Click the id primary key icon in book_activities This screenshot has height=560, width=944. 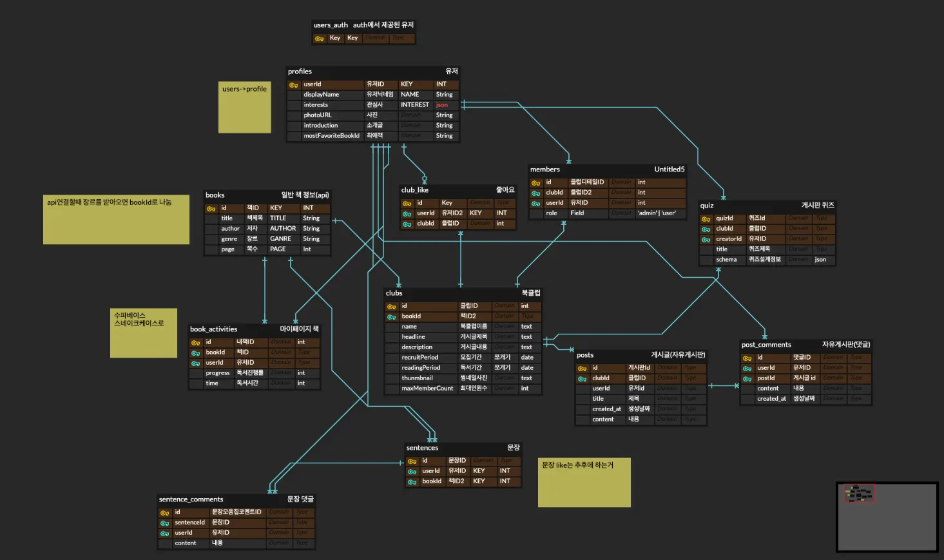196,343
